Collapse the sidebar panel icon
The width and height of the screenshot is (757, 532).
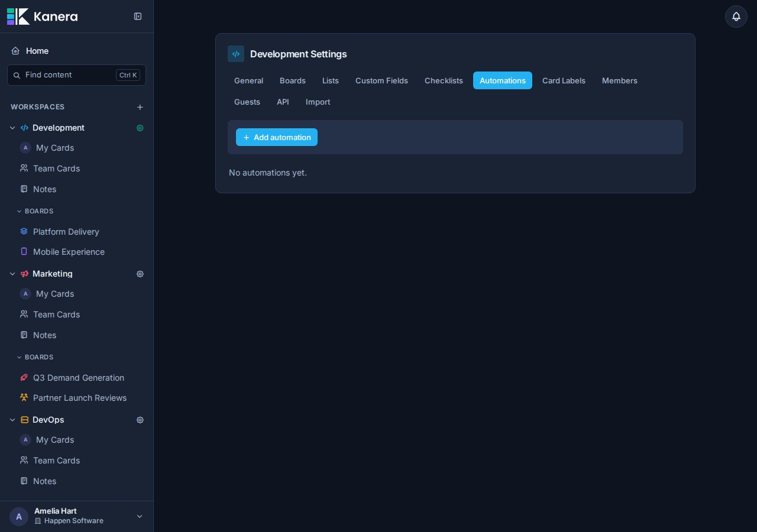click(138, 17)
